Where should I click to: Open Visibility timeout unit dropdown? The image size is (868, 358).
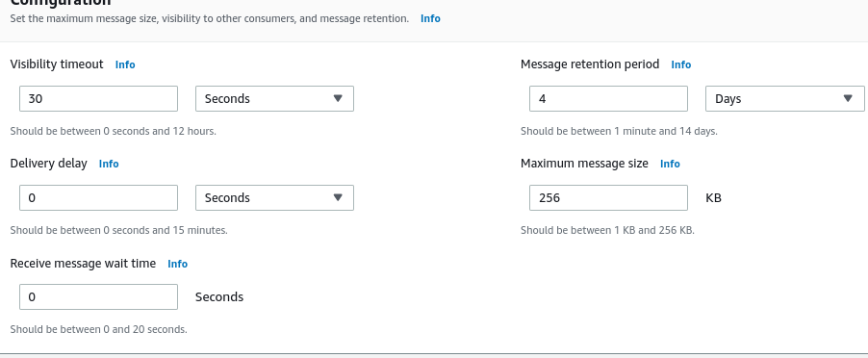coord(274,98)
